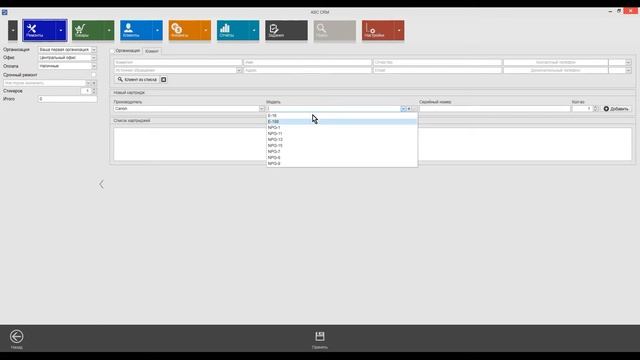Open the Производитель combo box showing Canon
Image resolution: width=640 pixels, height=360 pixels.
189,109
